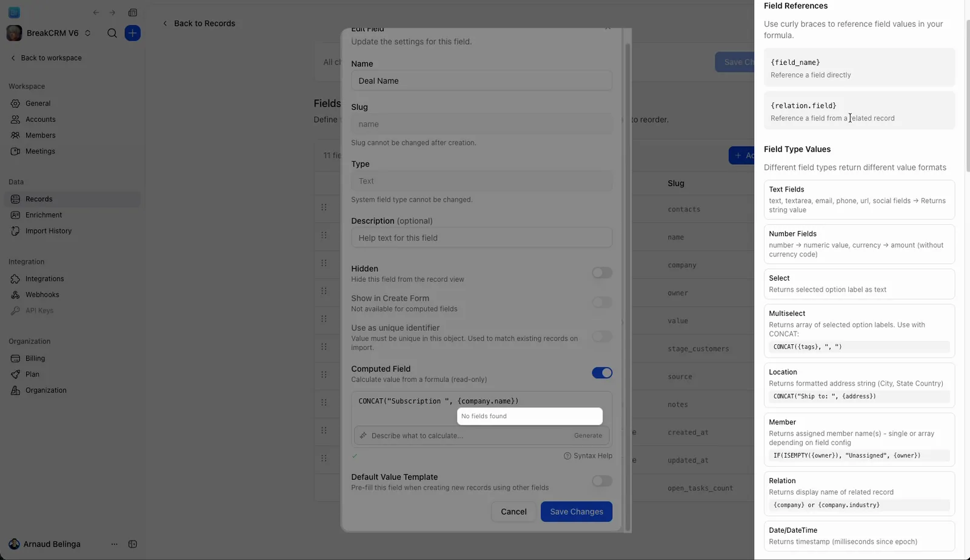This screenshot has width=970, height=560.
Task: Toggle Show in Create Form switch
Action: pyautogui.click(x=602, y=302)
